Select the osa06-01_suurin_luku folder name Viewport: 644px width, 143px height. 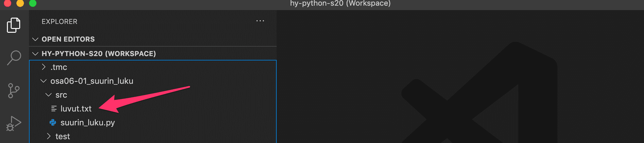[92, 81]
